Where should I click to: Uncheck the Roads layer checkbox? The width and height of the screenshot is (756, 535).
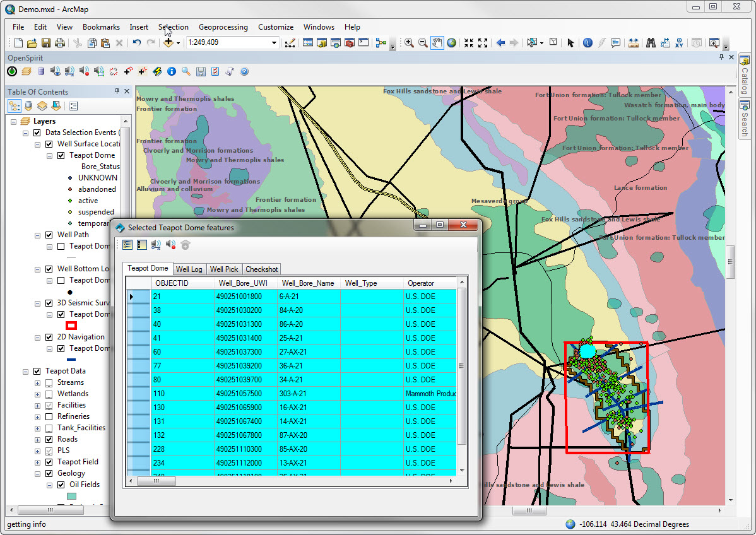click(x=49, y=439)
